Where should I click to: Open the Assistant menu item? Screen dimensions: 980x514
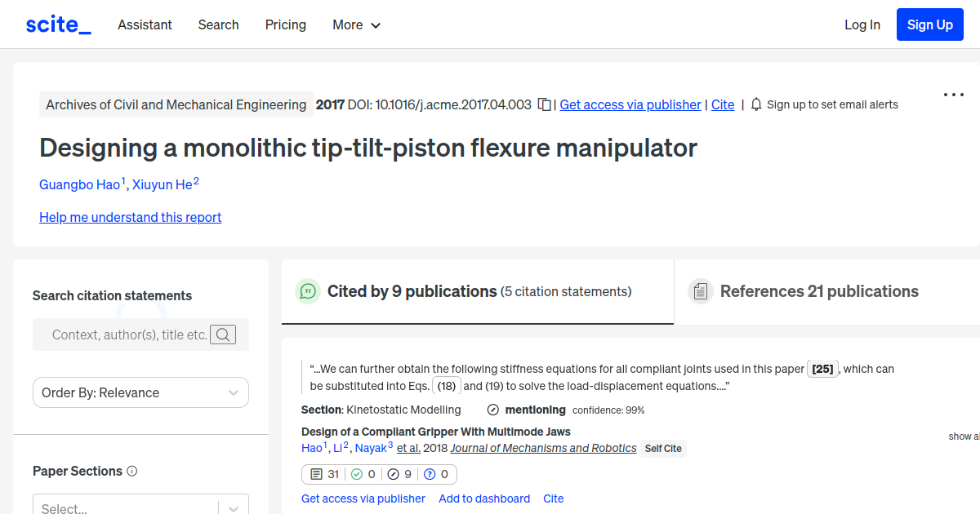click(145, 24)
